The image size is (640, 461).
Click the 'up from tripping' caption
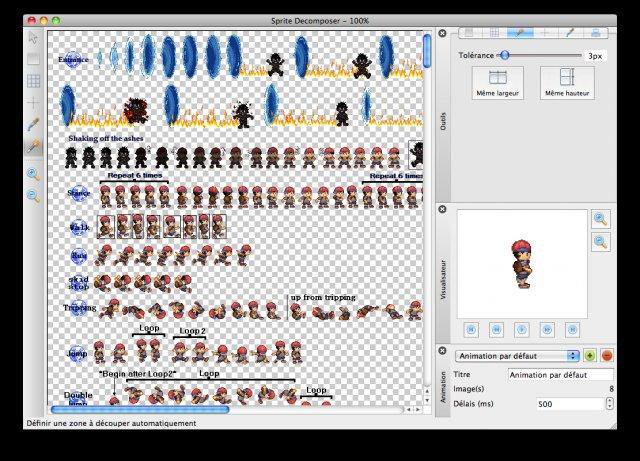click(323, 297)
